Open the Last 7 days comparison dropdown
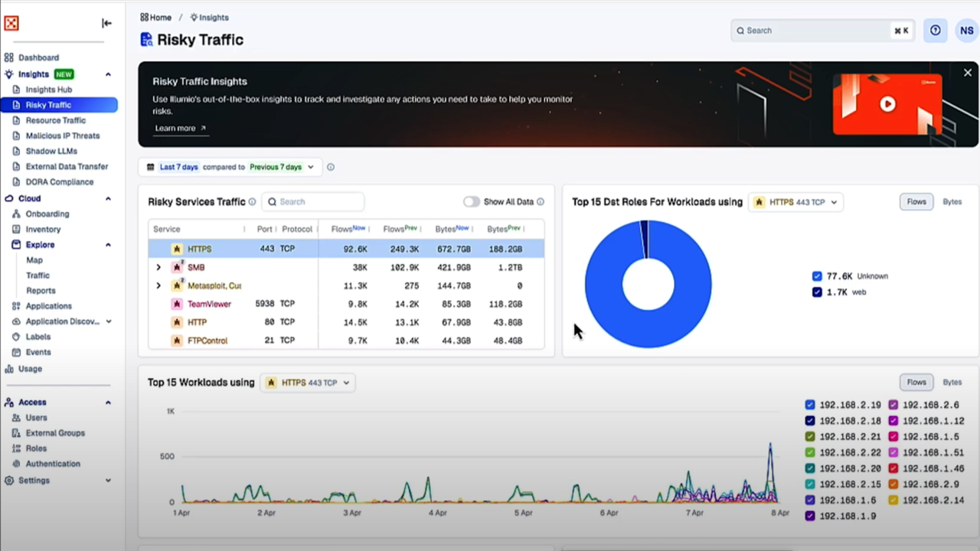This screenshot has width=980, height=551. pos(230,167)
